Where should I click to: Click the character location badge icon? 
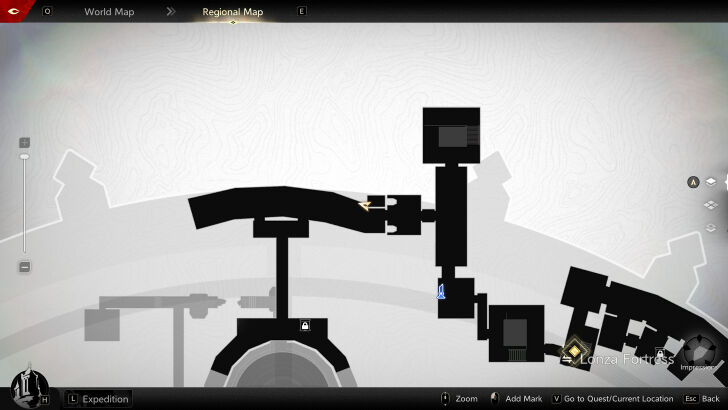coord(693,182)
